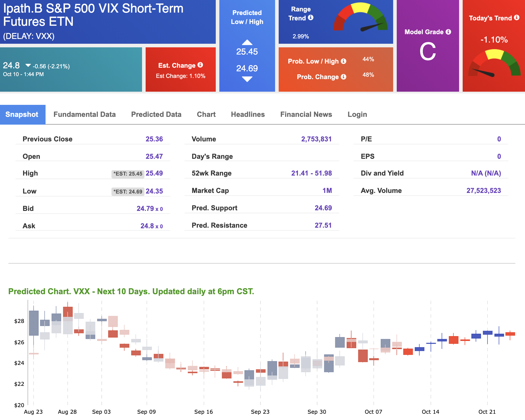Click the Prob. Low / High info icon
Viewport: 525px width, 420px height.
point(344,61)
